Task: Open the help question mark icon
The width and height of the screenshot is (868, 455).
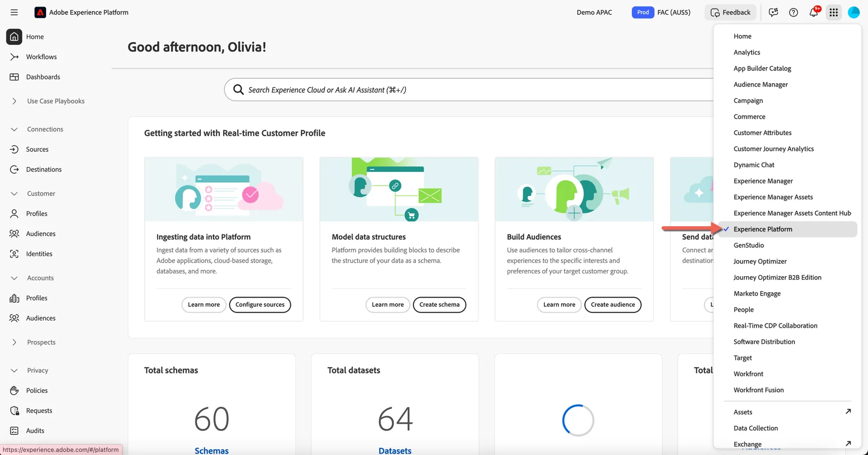Action: 794,13
